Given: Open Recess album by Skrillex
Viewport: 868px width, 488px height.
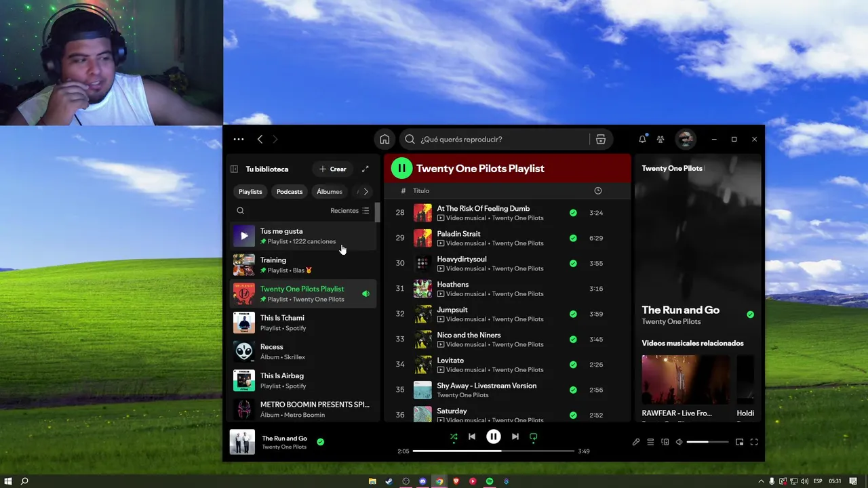Looking at the screenshot, I should click(x=303, y=352).
